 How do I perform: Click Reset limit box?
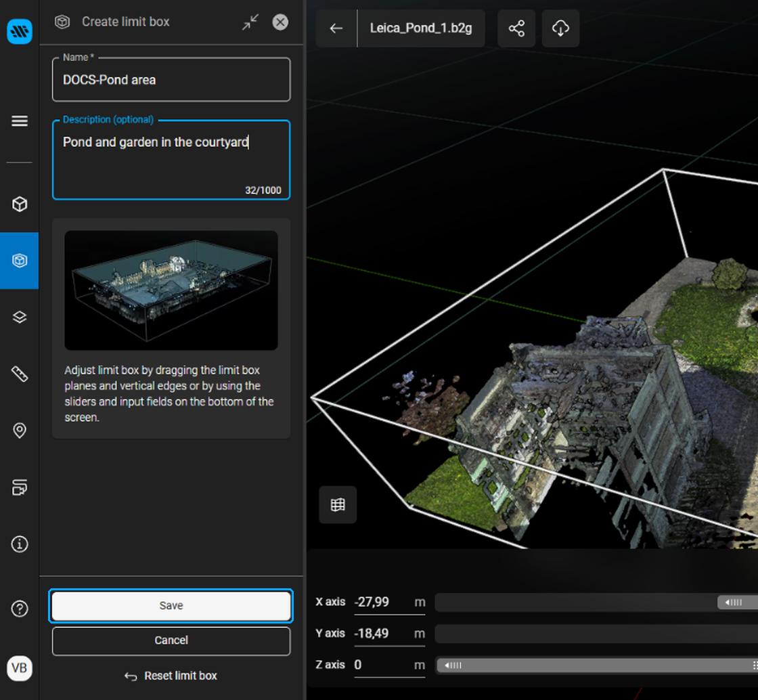pos(171,676)
